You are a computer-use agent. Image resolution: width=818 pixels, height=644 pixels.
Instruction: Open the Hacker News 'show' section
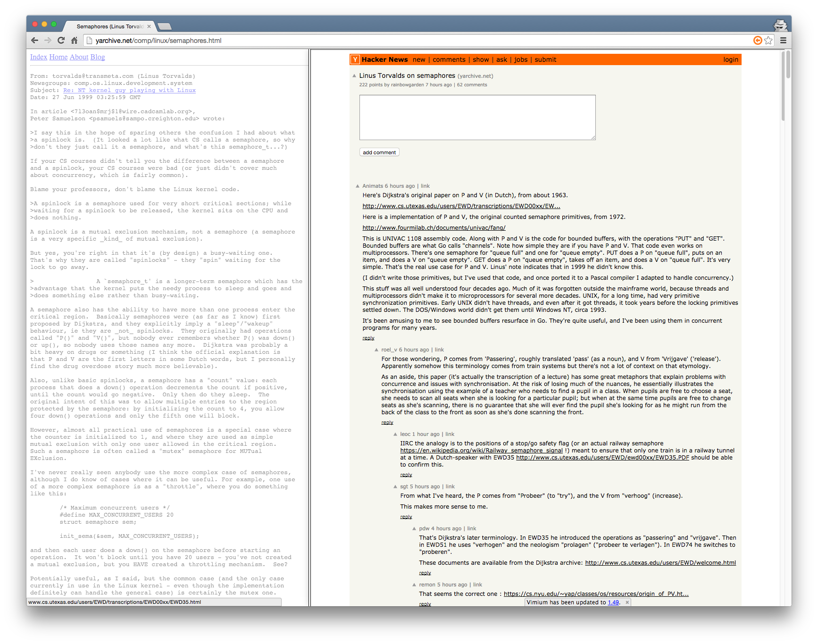pos(481,59)
